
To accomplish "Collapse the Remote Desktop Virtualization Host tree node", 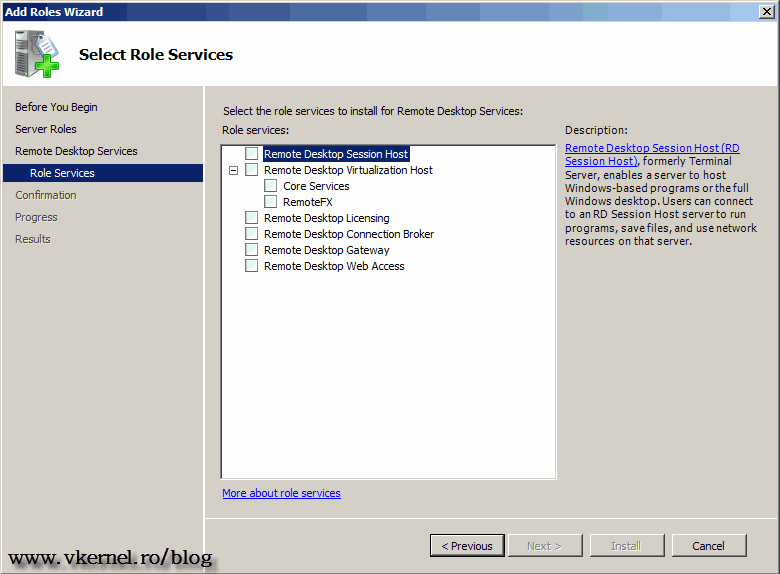I will (x=234, y=170).
